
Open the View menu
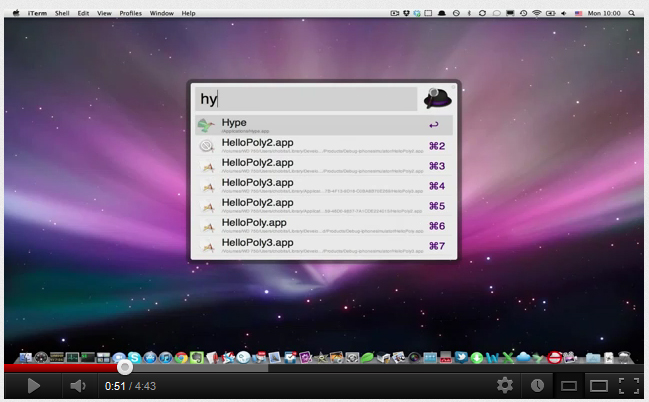point(104,13)
